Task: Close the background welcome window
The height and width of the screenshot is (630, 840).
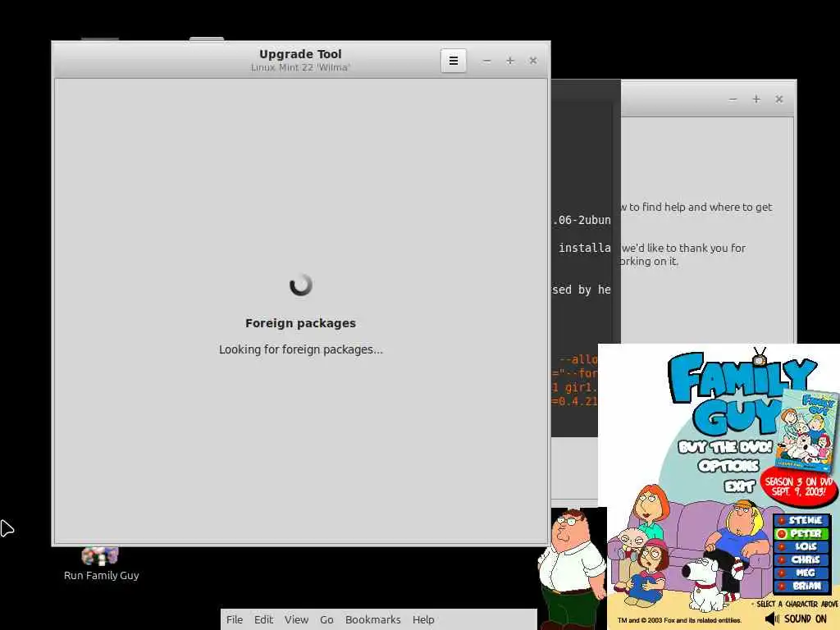Action: click(779, 99)
